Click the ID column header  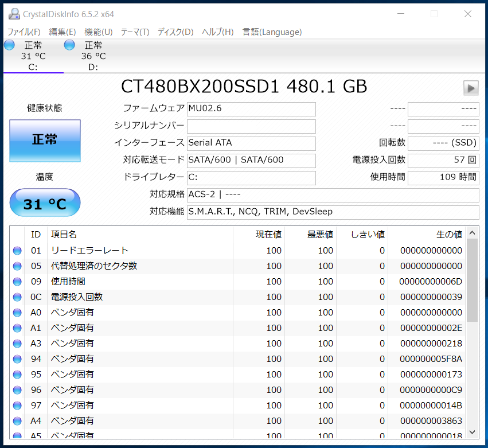point(36,235)
